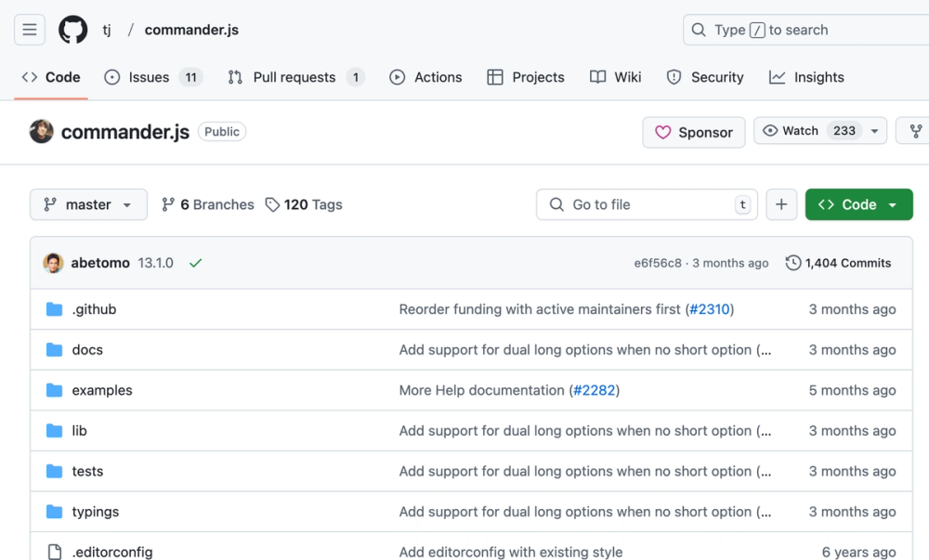Click the Public visibility label
The width and height of the screenshot is (929, 560).
[222, 132]
